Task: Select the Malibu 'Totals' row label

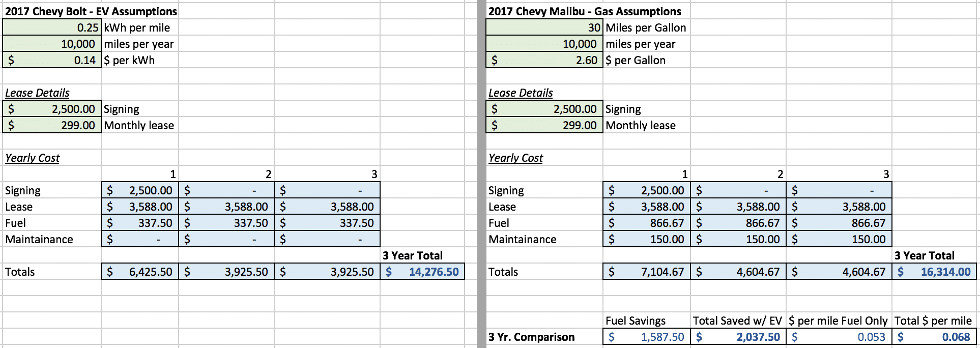Action: [x=503, y=272]
